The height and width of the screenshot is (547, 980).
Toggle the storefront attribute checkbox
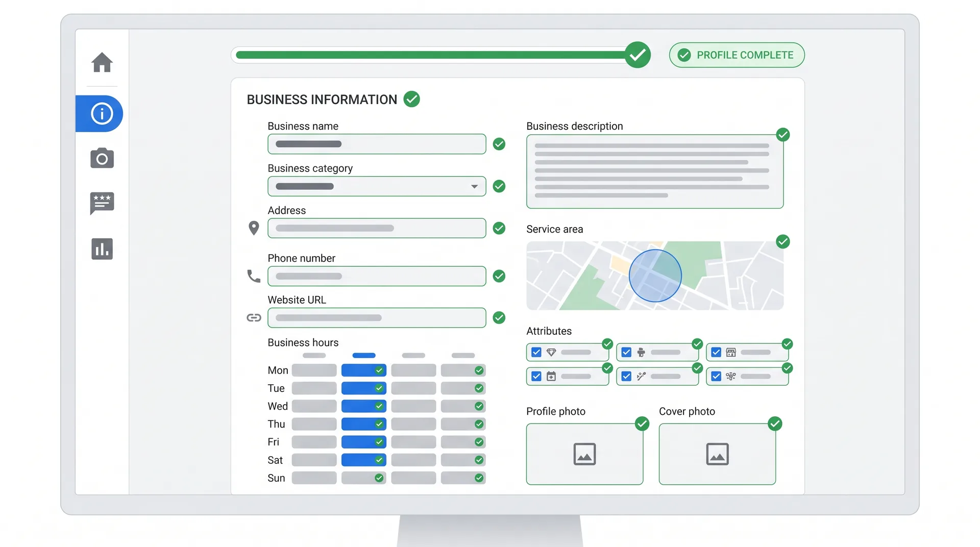click(x=716, y=352)
